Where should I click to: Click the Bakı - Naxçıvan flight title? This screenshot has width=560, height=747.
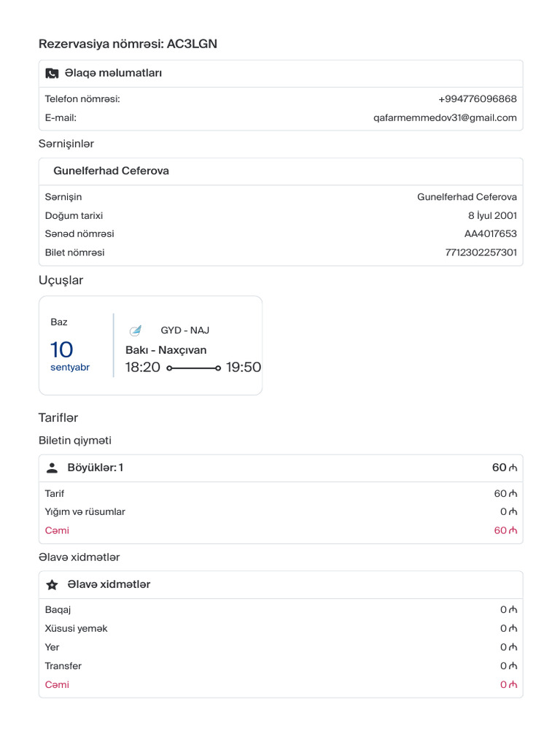[x=166, y=350]
